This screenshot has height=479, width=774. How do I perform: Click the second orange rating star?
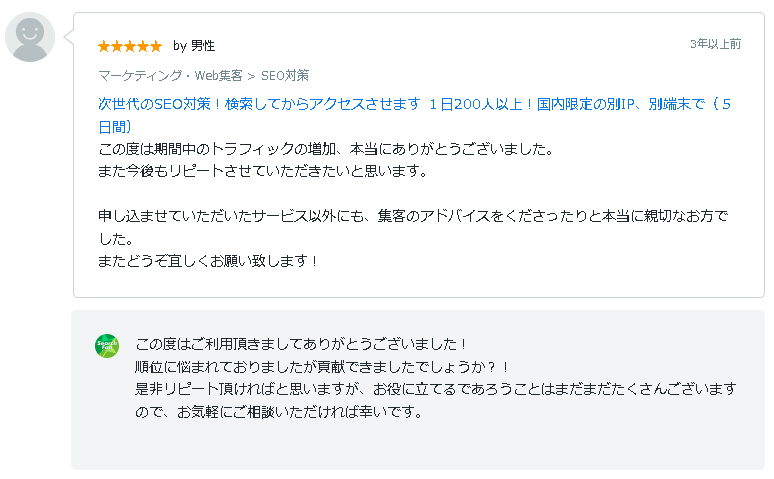(117, 46)
